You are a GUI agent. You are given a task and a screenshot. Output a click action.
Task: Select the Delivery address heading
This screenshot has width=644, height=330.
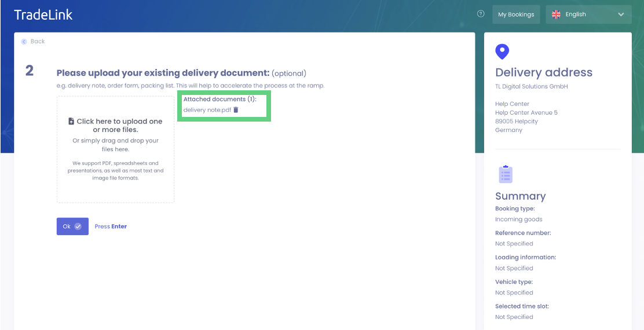tap(543, 72)
